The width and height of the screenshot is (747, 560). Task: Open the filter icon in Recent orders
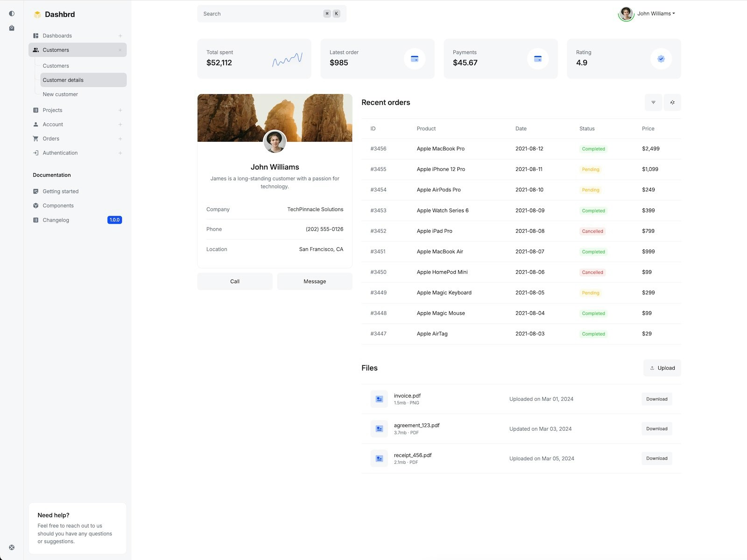(654, 103)
